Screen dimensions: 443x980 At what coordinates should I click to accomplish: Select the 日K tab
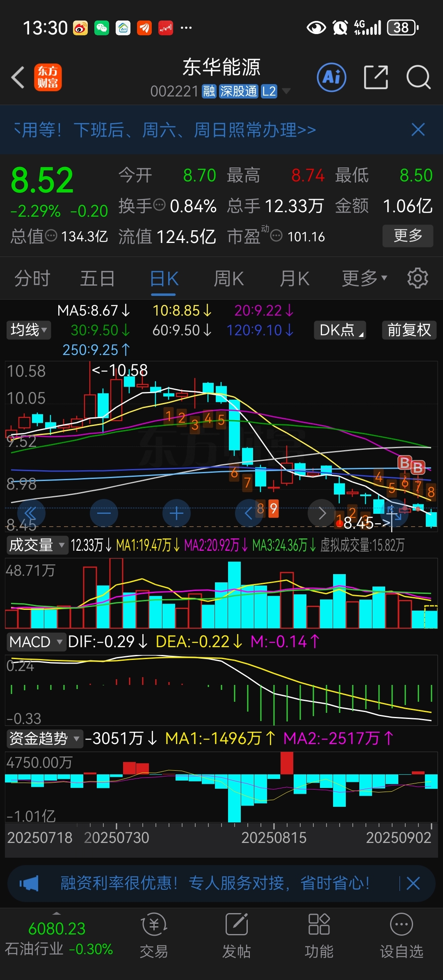164,279
